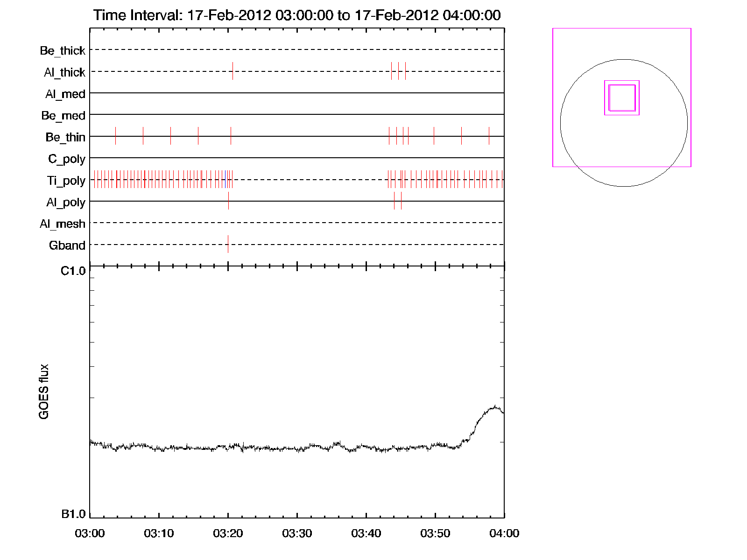Click the Ti_poly filter row label

[x=66, y=181]
